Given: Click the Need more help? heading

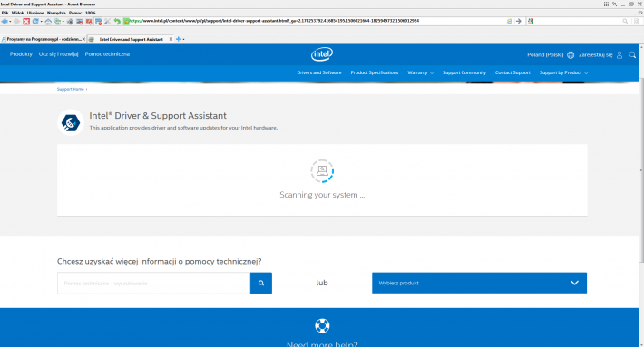Looking at the screenshot, I should point(322,343).
